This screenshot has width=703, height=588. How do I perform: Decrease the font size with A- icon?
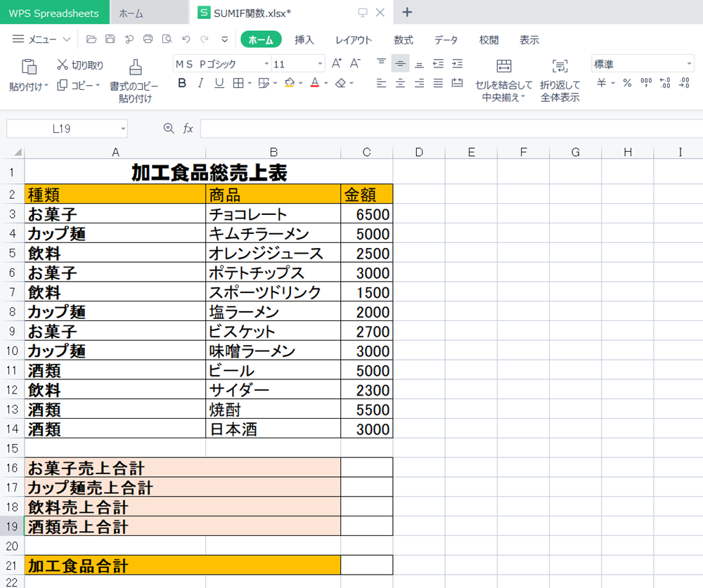point(355,63)
